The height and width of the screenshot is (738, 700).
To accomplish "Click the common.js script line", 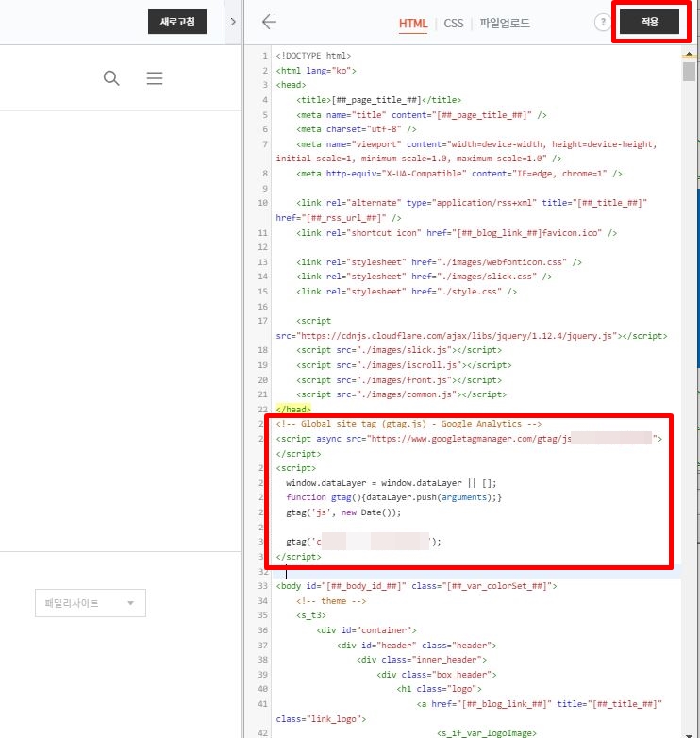I will (401, 394).
